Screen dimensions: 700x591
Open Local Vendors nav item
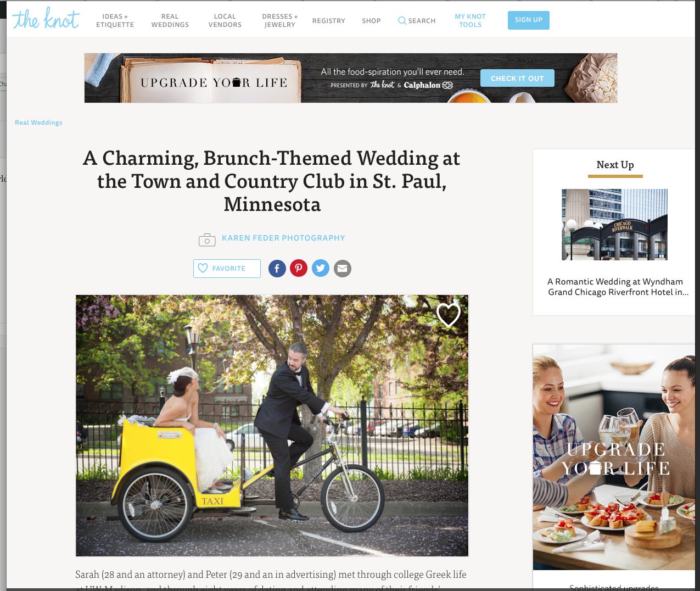point(225,21)
